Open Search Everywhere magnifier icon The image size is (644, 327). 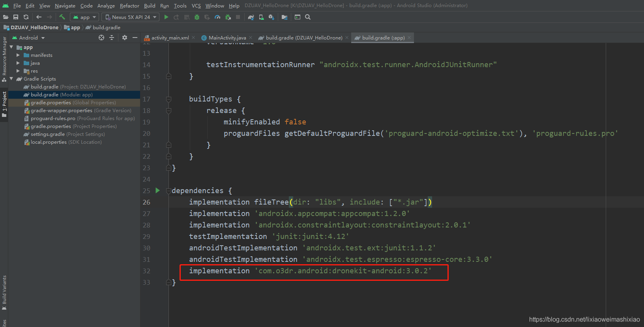coord(308,17)
